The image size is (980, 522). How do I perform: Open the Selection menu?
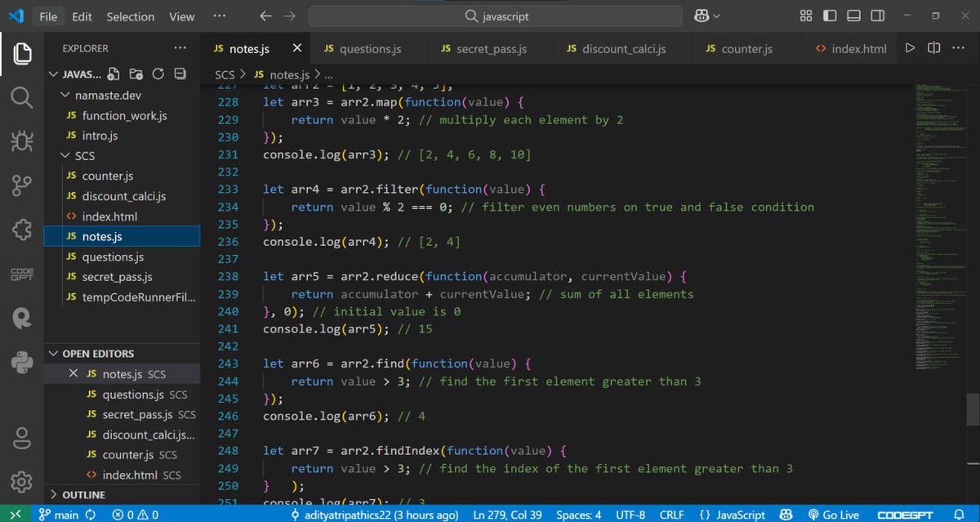click(131, 16)
